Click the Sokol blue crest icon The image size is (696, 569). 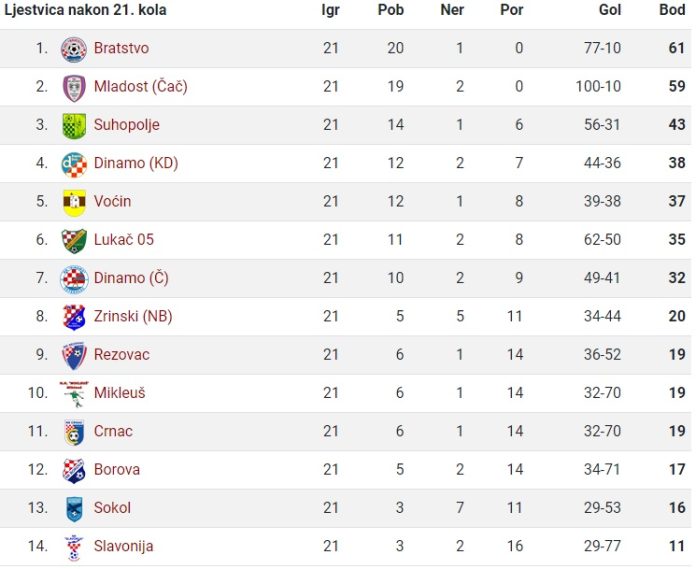pos(74,509)
